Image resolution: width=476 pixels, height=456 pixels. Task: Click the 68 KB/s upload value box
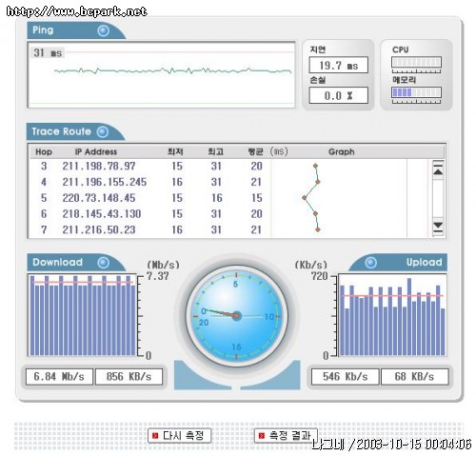[x=415, y=377]
